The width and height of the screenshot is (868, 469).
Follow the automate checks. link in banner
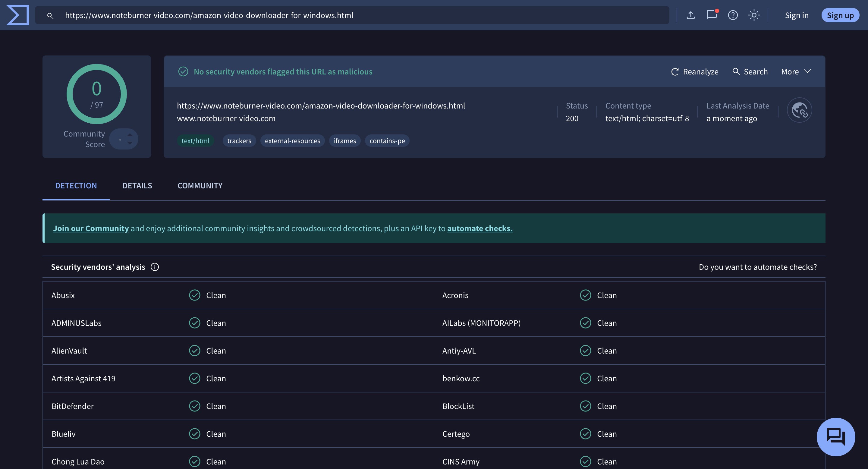(480, 228)
